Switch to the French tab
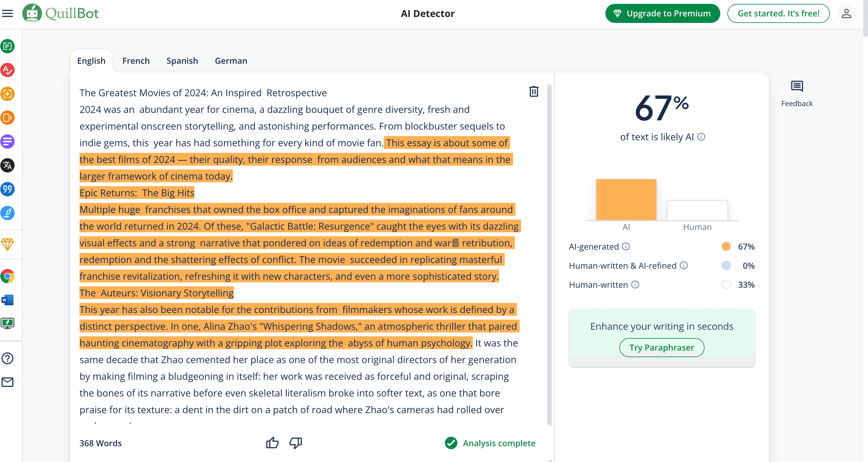This screenshot has width=868, height=462. coord(136,61)
